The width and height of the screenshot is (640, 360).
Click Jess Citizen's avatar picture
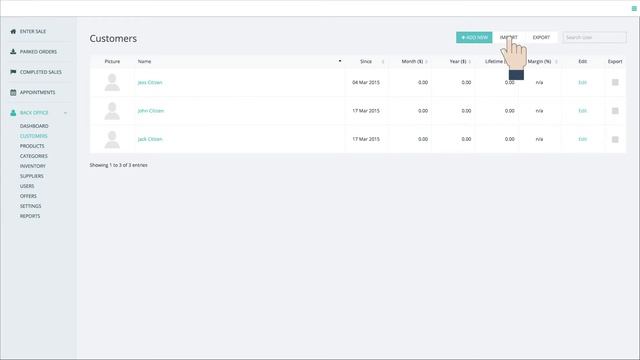pyautogui.click(x=112, y=82)
